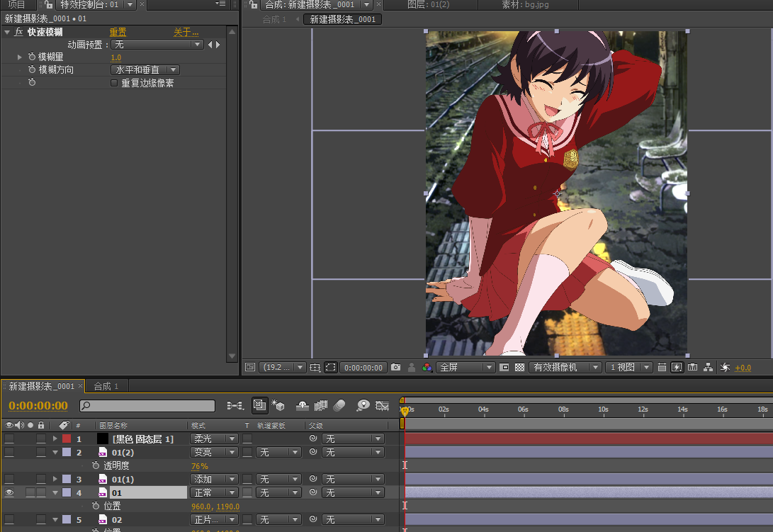Image resolution: width=773 pixels, height=532 pixels.
Task: Click the timeline layer search field
Action: 147,406
